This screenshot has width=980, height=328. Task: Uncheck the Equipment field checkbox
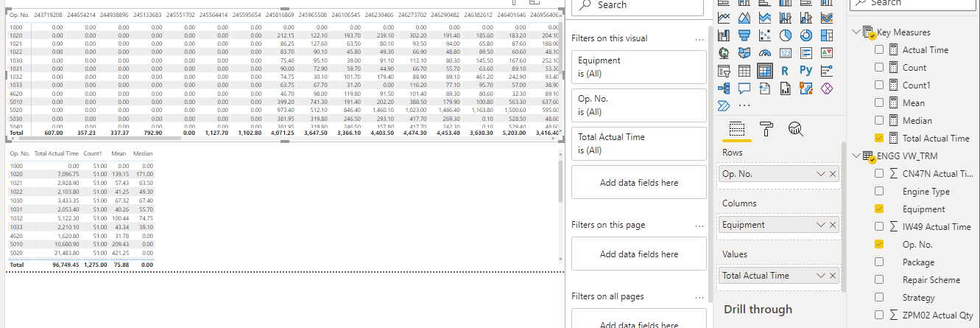pos(879,209)
